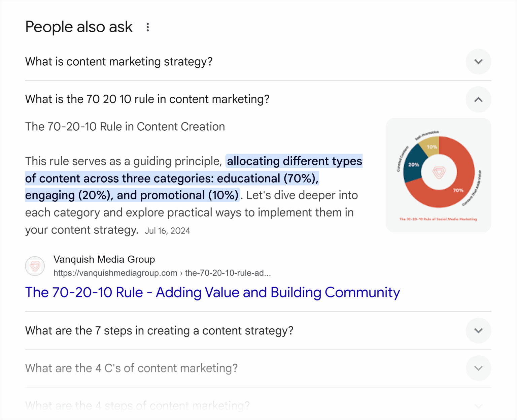Select the collapse arrow on the expanded question

478,99
